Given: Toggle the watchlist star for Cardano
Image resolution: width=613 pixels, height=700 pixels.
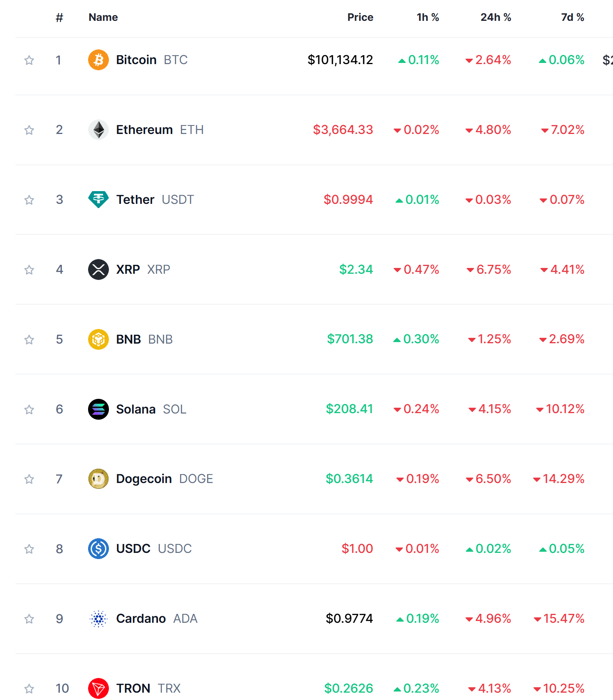Looking at the screenshot, I should 29,619.
